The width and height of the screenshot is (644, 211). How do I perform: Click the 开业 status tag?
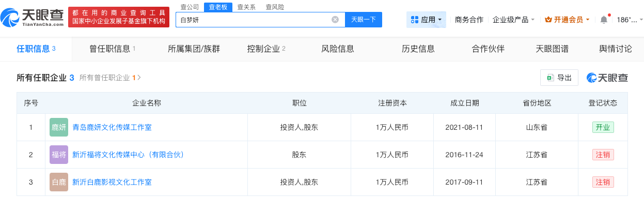tap(603, 127)
